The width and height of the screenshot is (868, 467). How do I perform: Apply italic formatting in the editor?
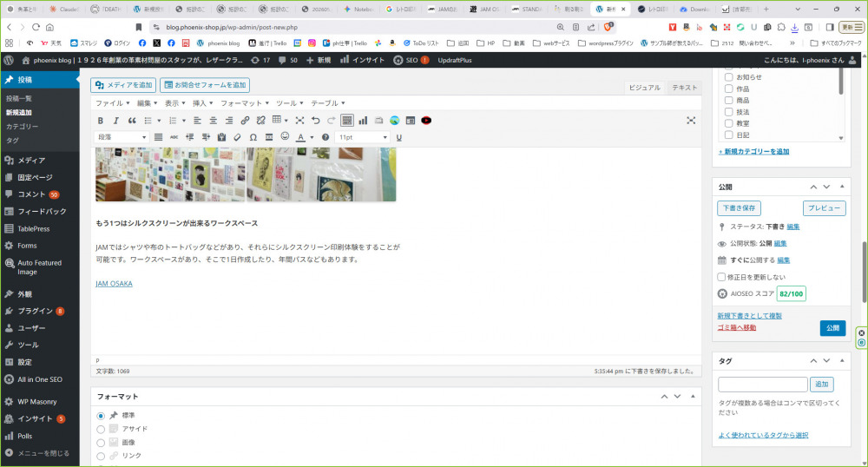point(116,121)
